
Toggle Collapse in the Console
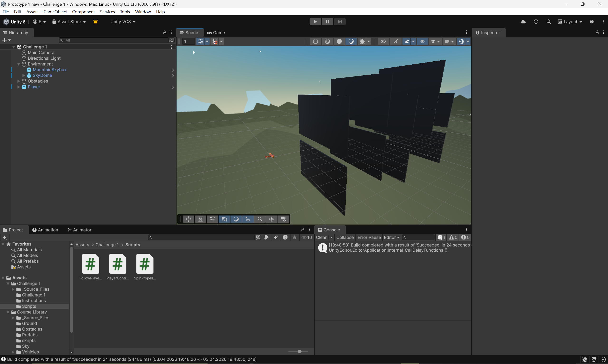[345, 237]
